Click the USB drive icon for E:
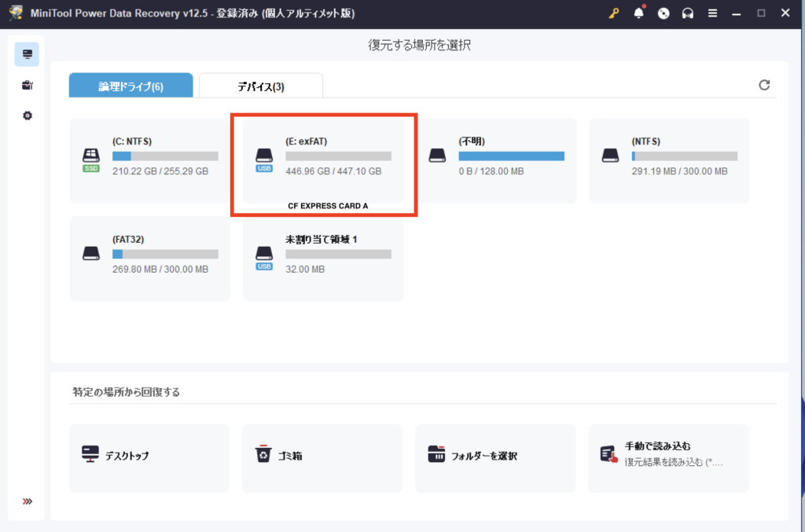This screenshot has width=805, height=532. point(264,160)
